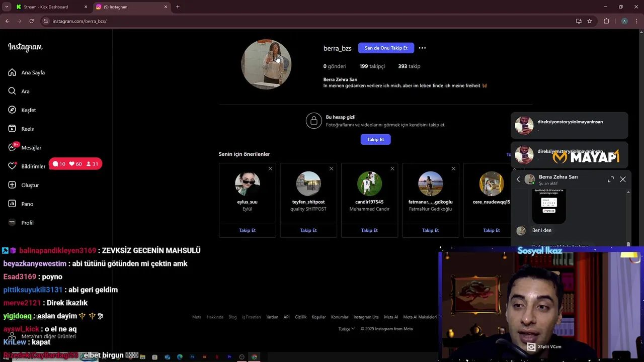Open Profil in the sidebar

pos(21,222)
